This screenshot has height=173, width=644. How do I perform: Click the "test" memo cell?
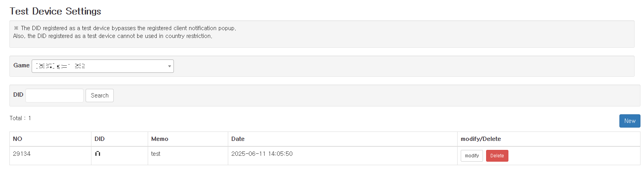point(156,154)
